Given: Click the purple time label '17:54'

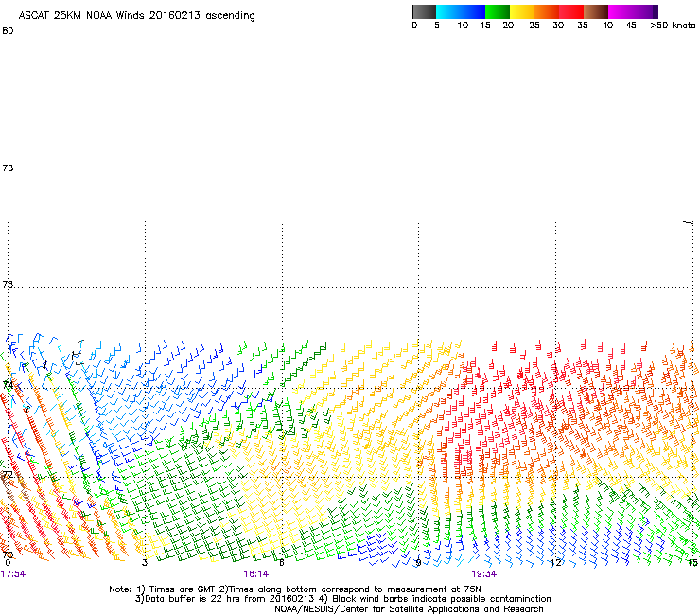Looking at the screenshot, I should pyautogui.click(x=13, y=574).
